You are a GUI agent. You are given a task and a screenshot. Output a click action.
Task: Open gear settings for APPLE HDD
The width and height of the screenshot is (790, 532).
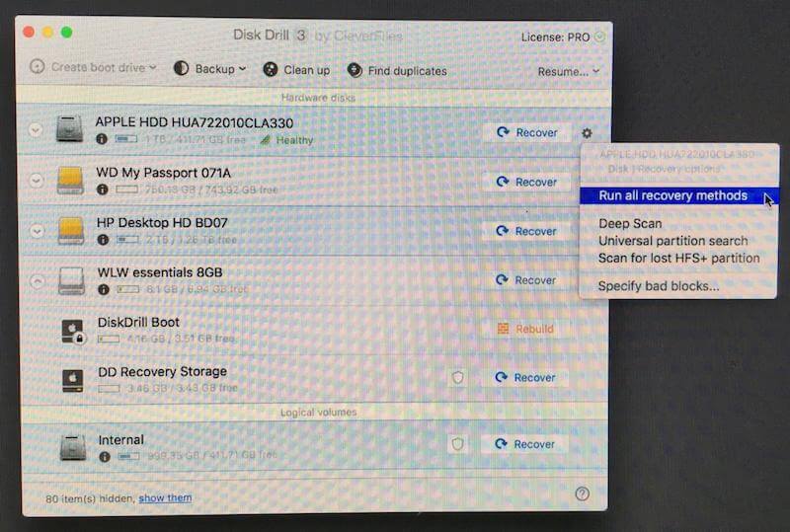(x=587, y=133)
